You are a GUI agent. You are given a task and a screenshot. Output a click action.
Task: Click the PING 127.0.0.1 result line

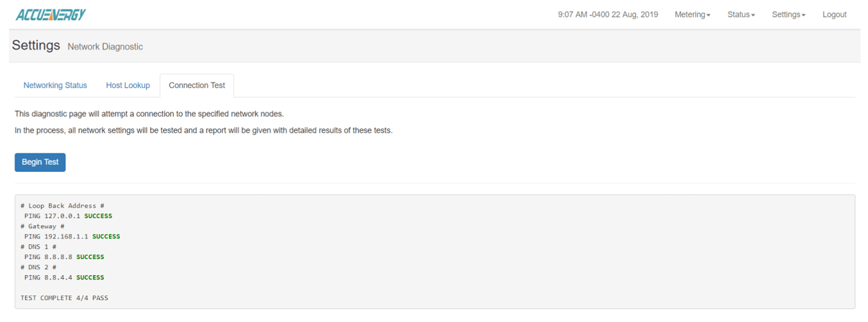[x=68, y=216]
